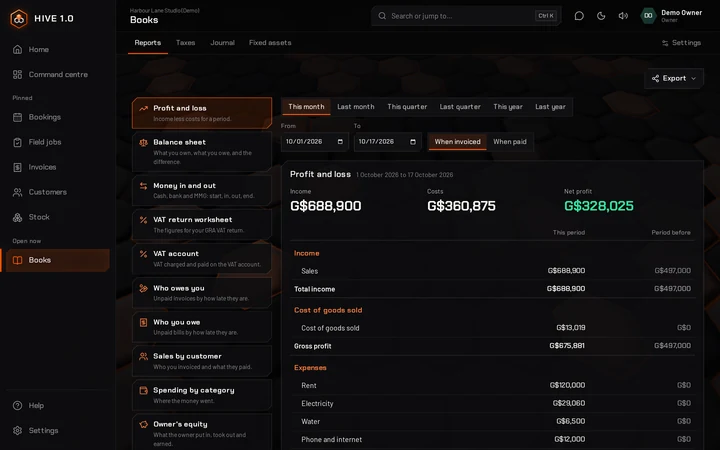Click the Help question-mark icon
This screenshot has height=450, width=720.
(17, 405)
